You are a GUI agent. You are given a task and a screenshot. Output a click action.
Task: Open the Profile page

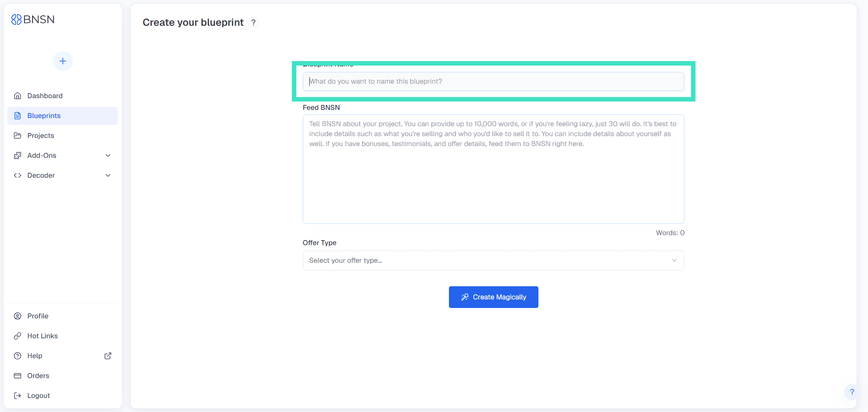tap(38, 316)
